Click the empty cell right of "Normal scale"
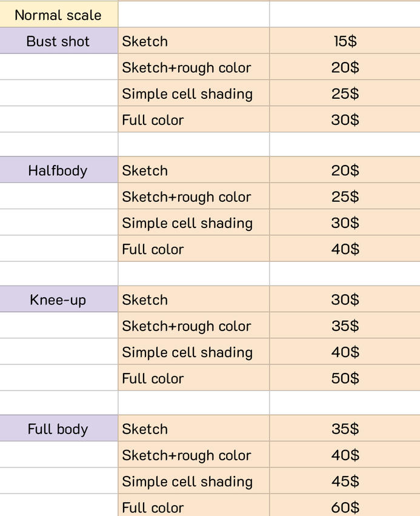This screenshot has width=420, height=516. point(193,15)
